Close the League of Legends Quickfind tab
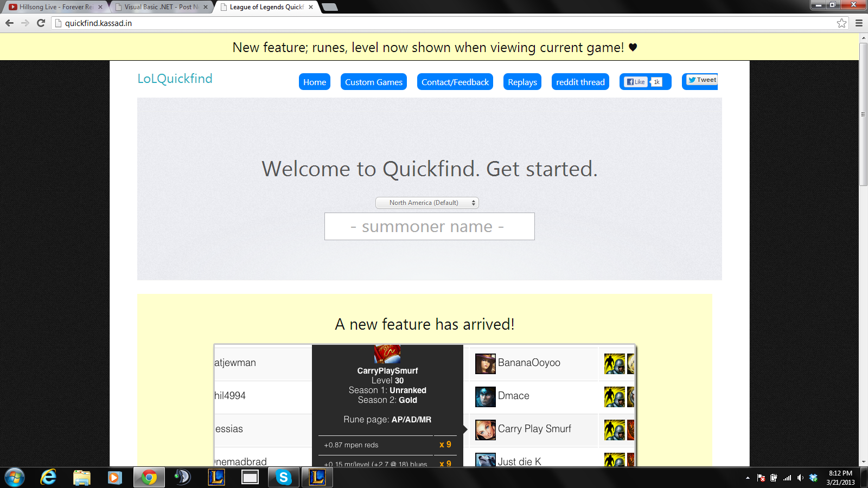The height and width of the screenshot is (488, 868). coord(311,7)
